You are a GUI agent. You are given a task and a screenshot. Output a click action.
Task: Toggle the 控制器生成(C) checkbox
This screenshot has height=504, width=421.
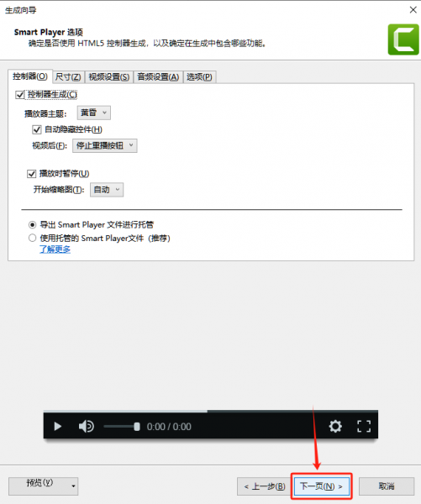coord(20,94)
